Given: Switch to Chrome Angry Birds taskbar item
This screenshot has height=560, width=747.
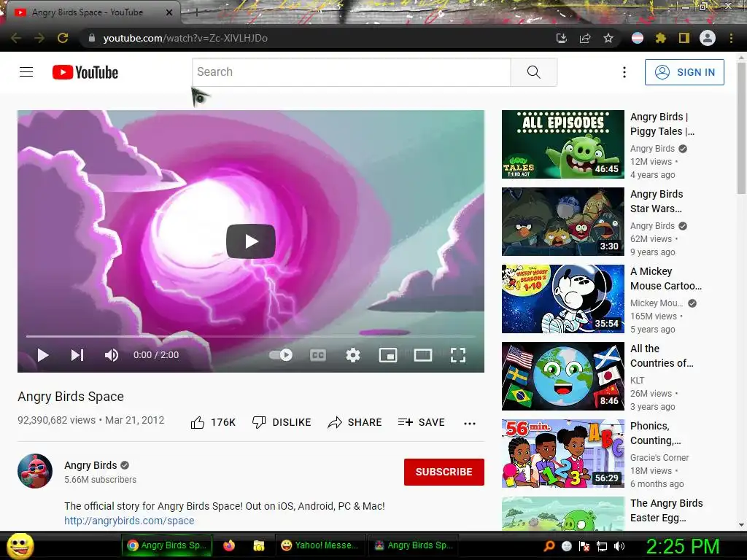Looking at the screenshot, I should 167,545.
